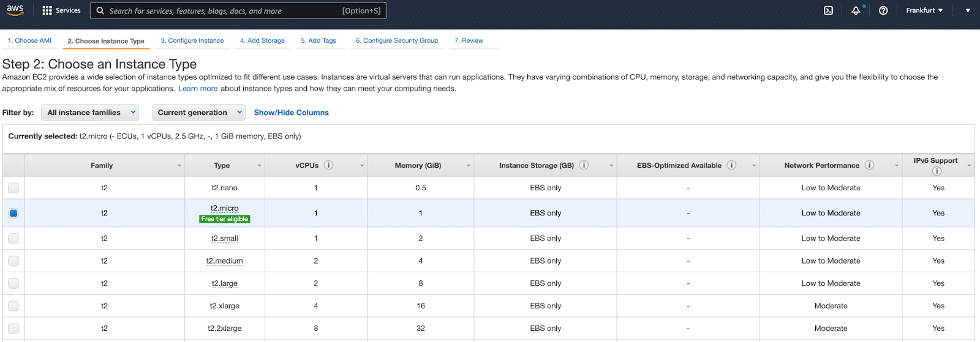The height and width of the screenshot is (342, 980).
Task: Select 2. Choose Instance Type step
Action: coord(106,41)
